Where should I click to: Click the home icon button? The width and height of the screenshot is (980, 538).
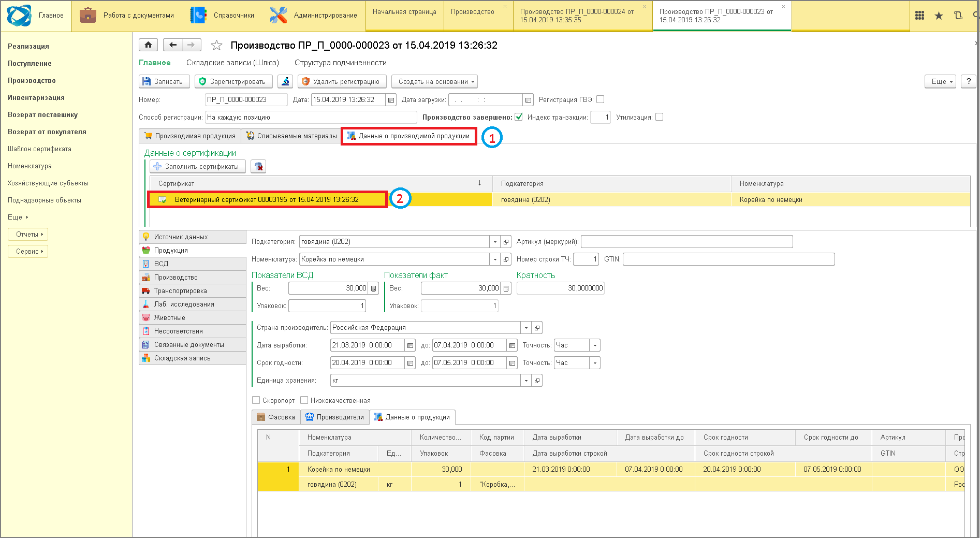(148, 45)
